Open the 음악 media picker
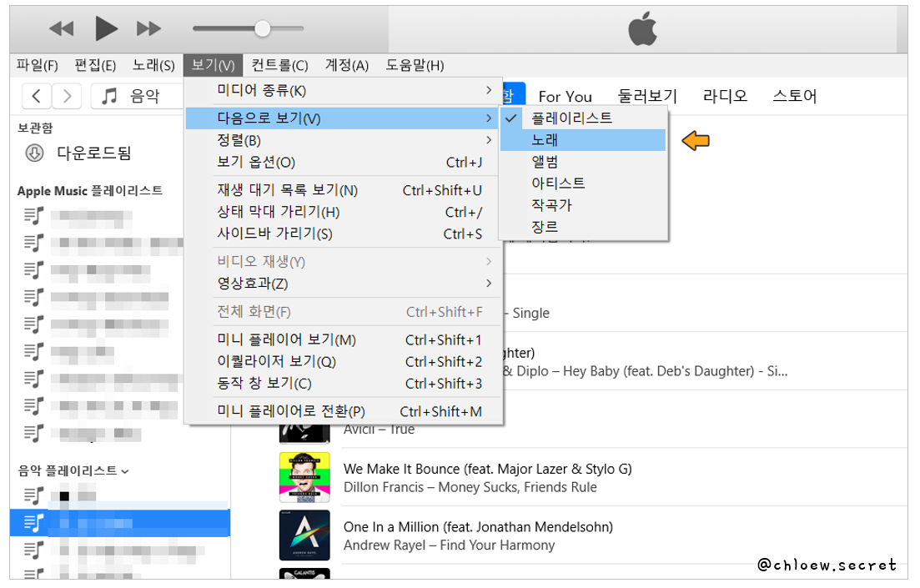Image resolution: width=920 pixels, height=588 pixels. (137, 96)
